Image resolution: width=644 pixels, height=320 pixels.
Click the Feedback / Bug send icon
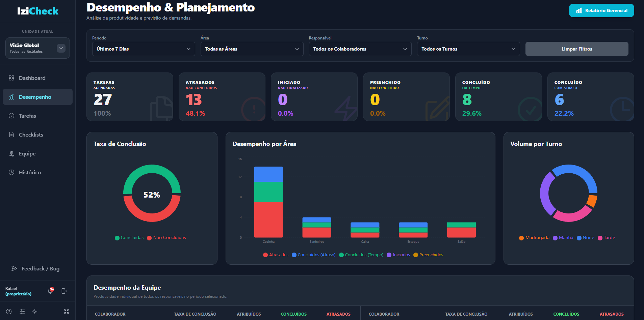[14, 268]
